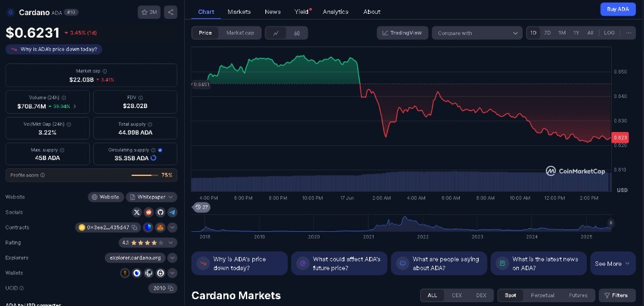Set chart range to 7D
644x306 pixels.
pos(548,33)
